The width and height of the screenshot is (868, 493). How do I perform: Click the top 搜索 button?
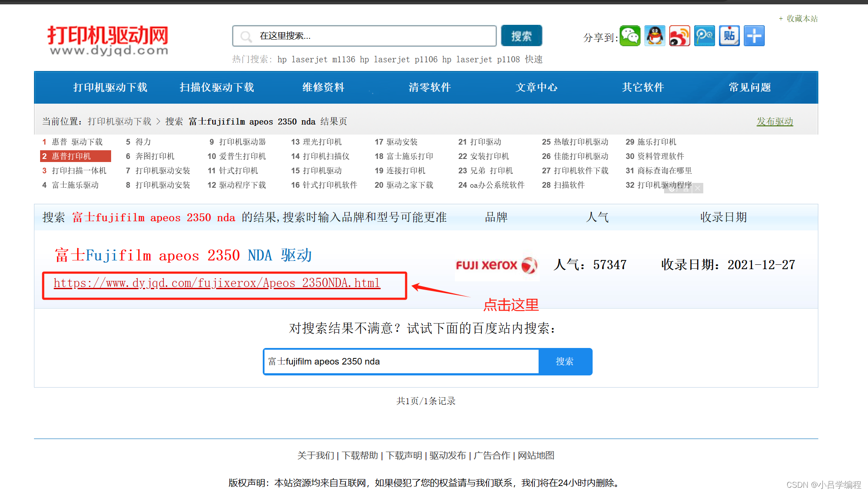coord(521,36)
